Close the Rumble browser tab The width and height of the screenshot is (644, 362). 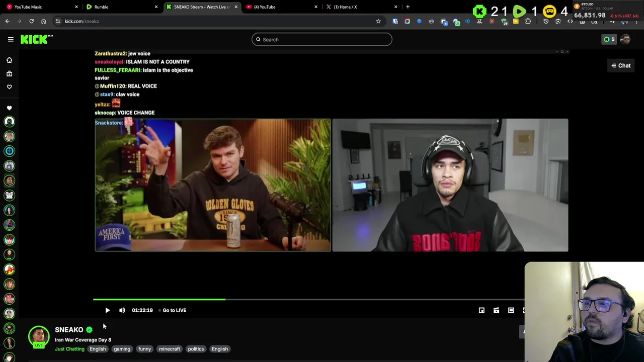156,7
